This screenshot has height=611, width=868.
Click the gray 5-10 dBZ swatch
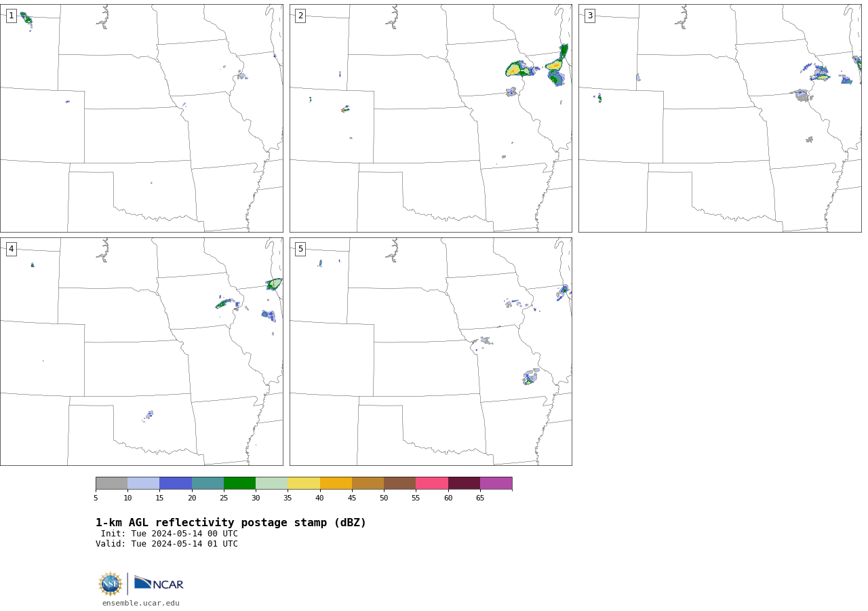111,483
